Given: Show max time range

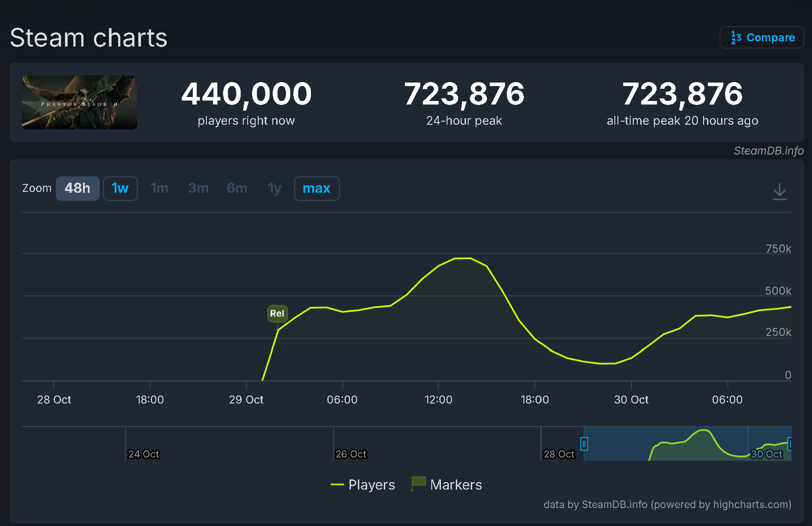Looking at the screenshot, I should pos(317,188).
